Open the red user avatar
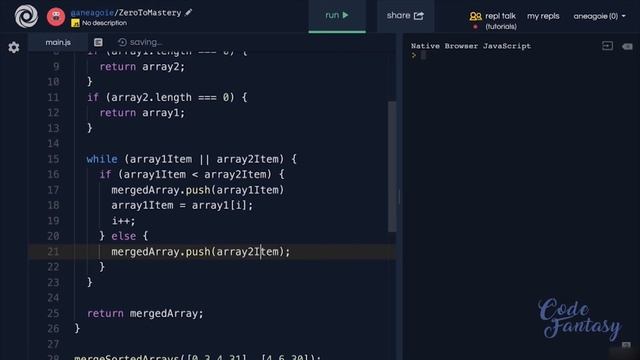 pyautogui.click(x=56, y=17)
